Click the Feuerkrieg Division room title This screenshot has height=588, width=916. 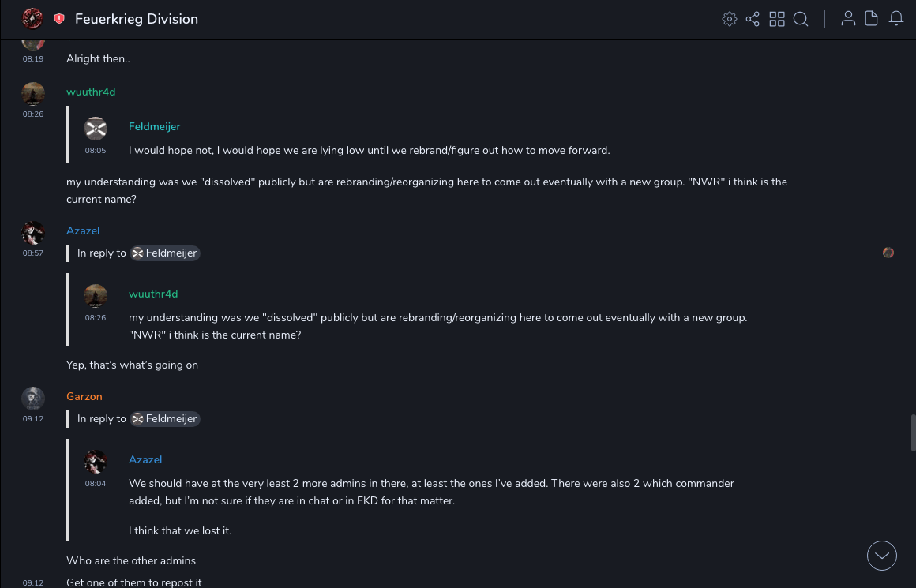[137, 19]
